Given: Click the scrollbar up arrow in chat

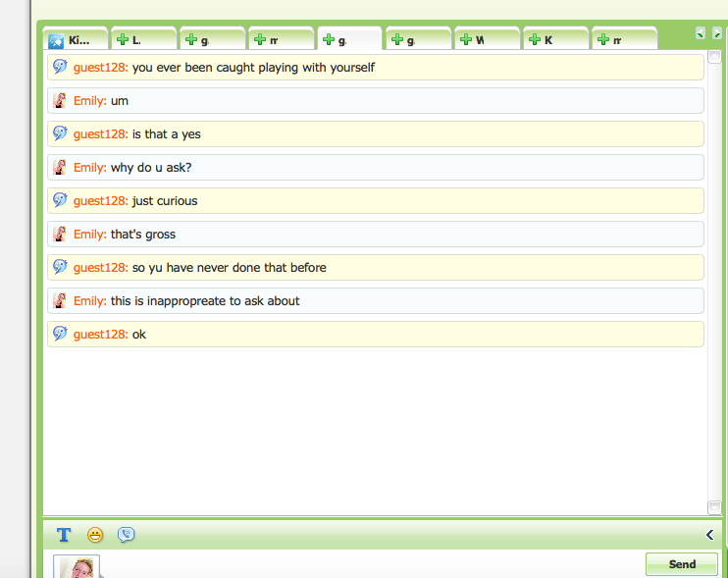Looking at the screenshot, I should pos(714,57).
